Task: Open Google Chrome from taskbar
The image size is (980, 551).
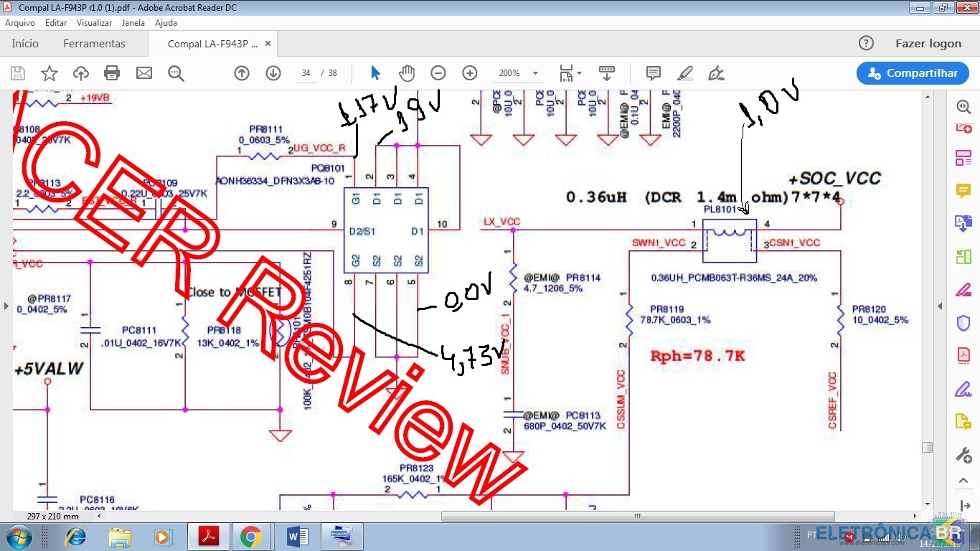Action: coord(250,537)
